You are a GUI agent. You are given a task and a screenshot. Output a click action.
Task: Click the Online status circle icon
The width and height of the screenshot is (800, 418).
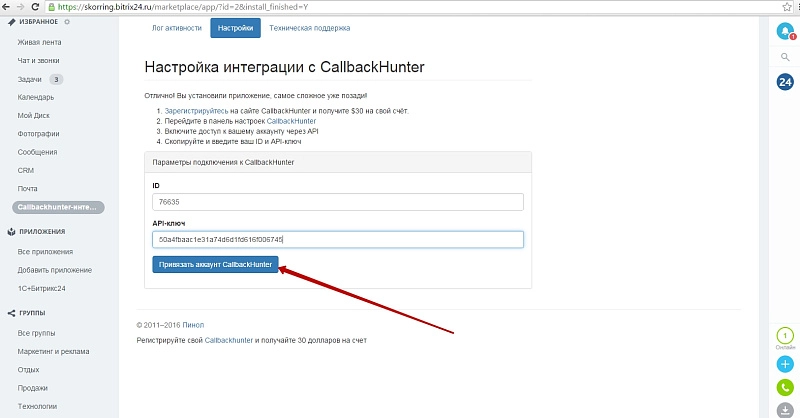point(785,337)
